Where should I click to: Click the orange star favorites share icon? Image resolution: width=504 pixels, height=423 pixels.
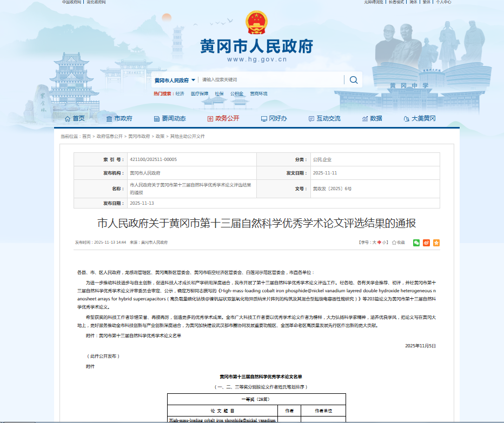[x=436, y=243]
